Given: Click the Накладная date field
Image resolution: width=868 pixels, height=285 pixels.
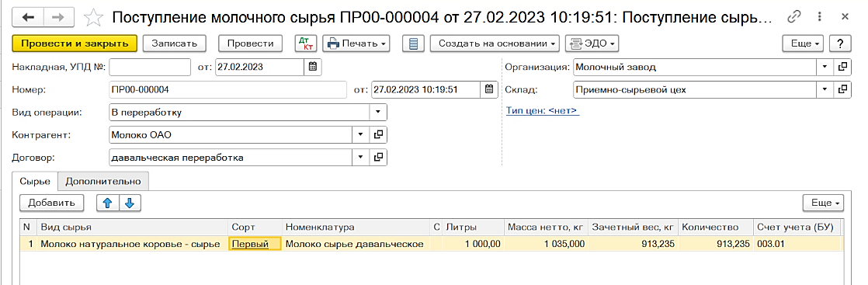Looking at the screenshot, I should [x=259, y=67].
